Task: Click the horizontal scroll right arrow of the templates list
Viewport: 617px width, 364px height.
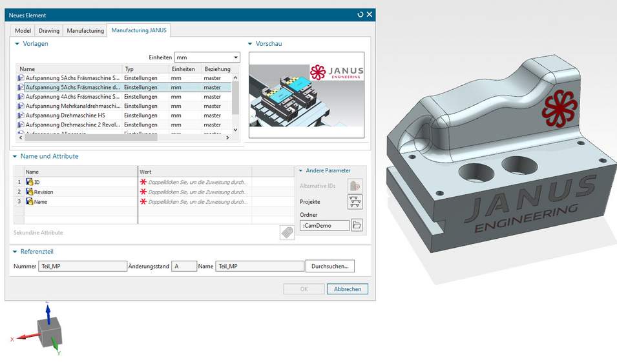Action: click(227, 137)
